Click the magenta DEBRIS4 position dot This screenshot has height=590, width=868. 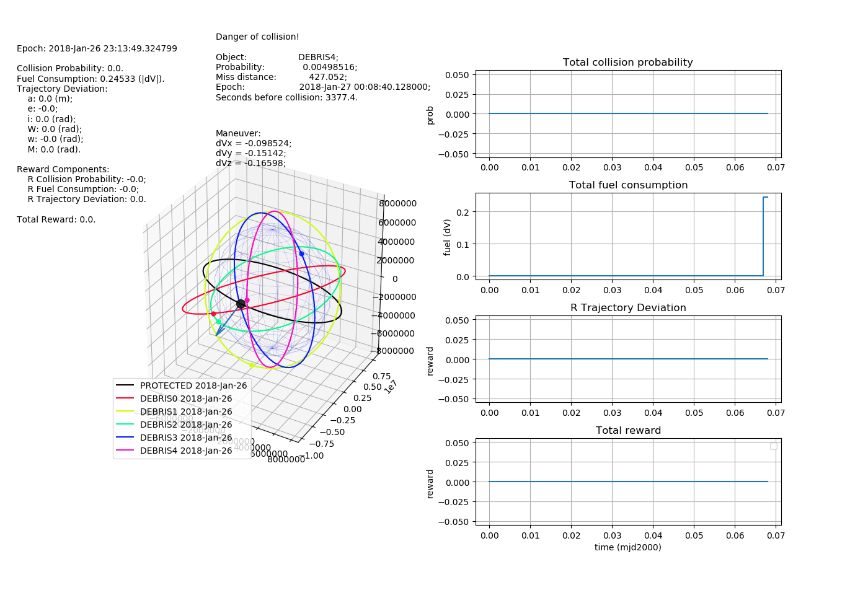point(247,300)
